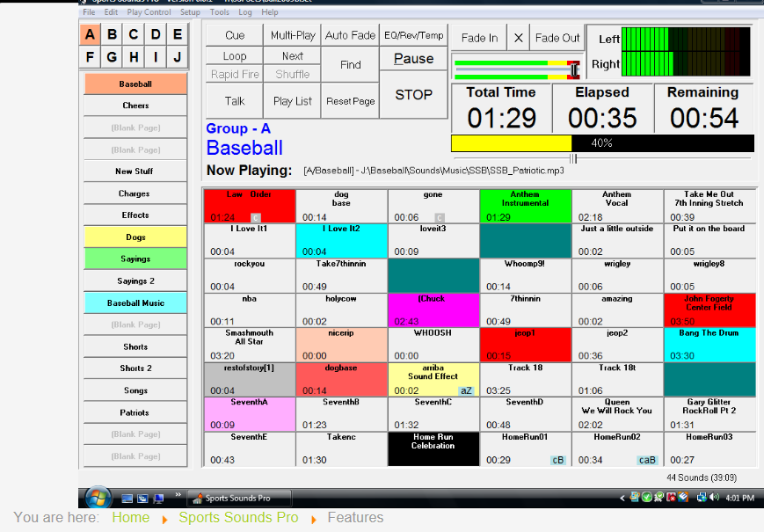Play the Anthem Vocal sound

pyautogui.click(x=617, y=206)
